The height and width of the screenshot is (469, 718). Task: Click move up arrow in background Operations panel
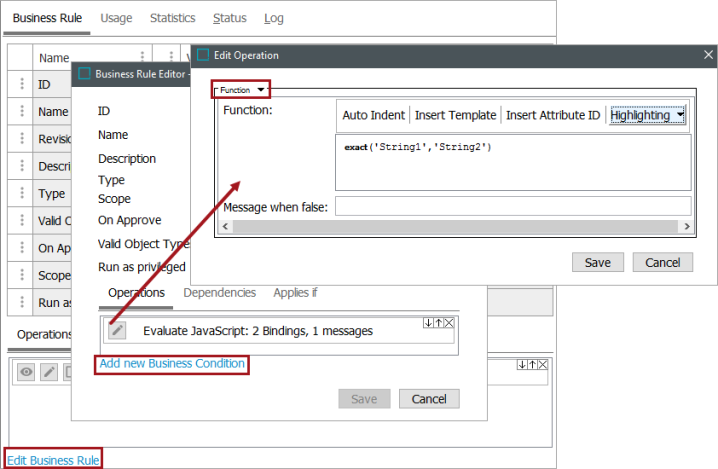(533, 365)
